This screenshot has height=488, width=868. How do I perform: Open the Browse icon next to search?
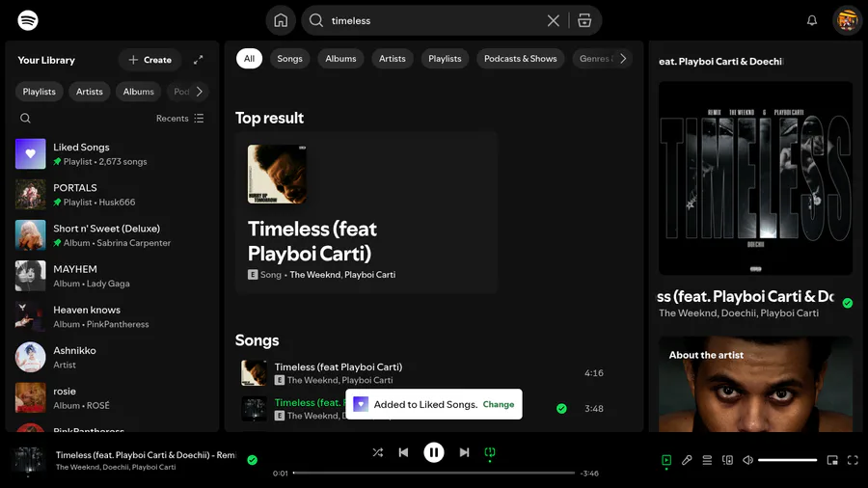coord(584,20)
